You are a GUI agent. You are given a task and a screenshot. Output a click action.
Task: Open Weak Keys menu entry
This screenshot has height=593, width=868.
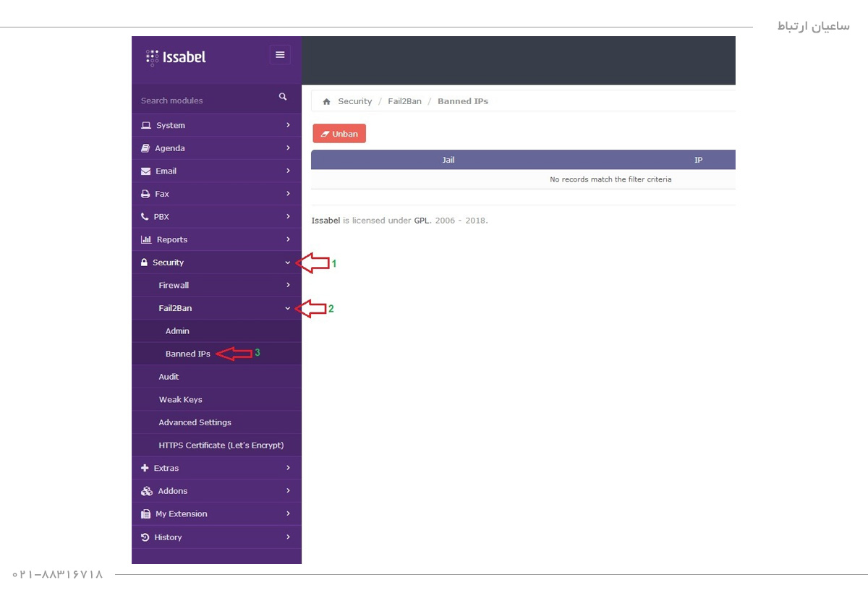click(x=180, y=400)
